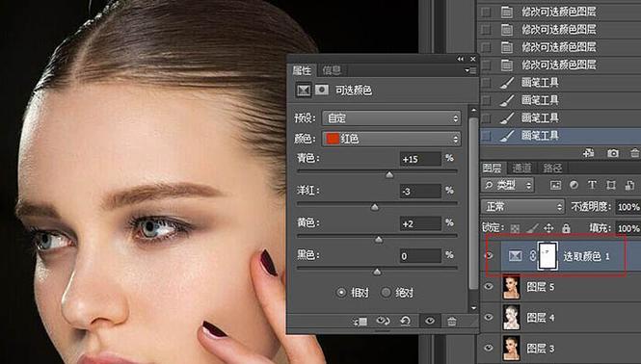Screen dimensions: 641x364
Task: Select the 绝对 (Absolute) radio button
Action: 386,293
